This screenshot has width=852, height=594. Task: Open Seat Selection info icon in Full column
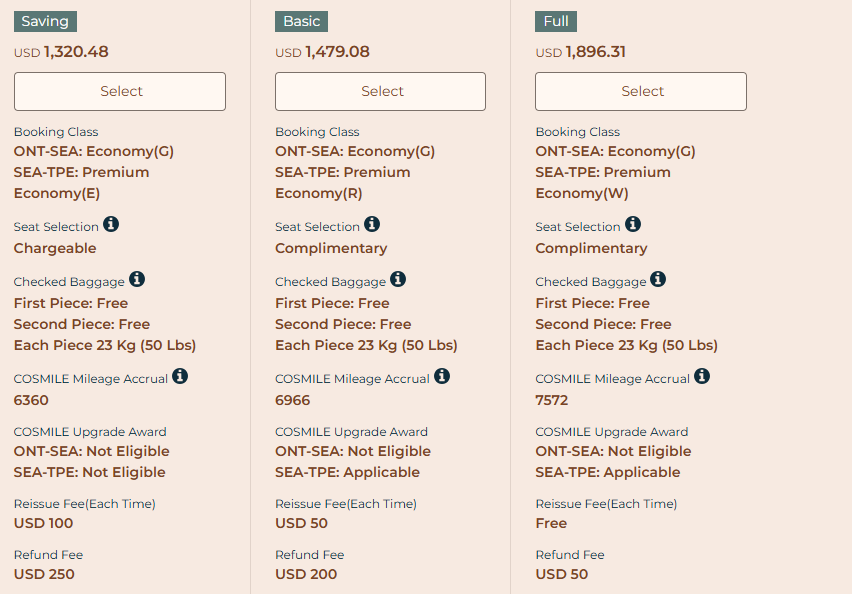pos(632,224)
